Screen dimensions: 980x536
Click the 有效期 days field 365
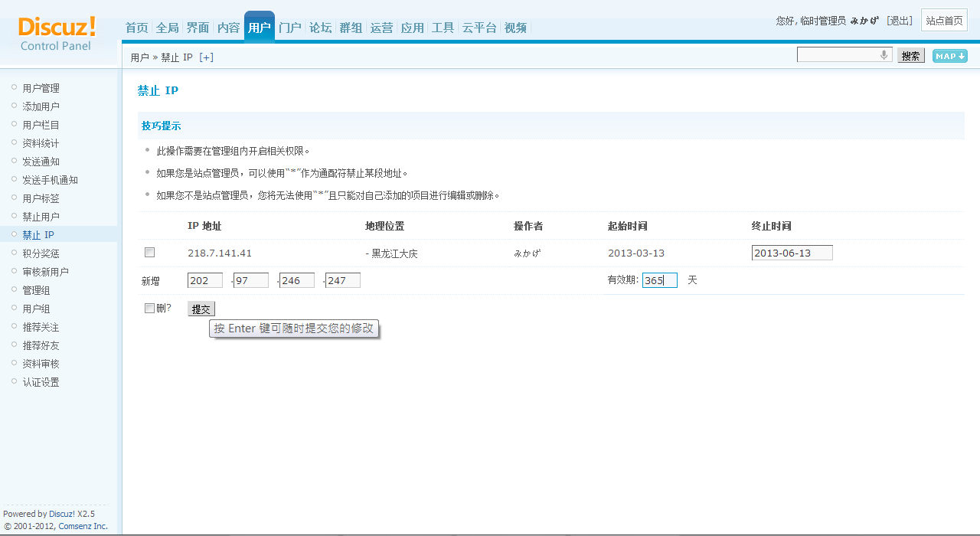[660, 280]
